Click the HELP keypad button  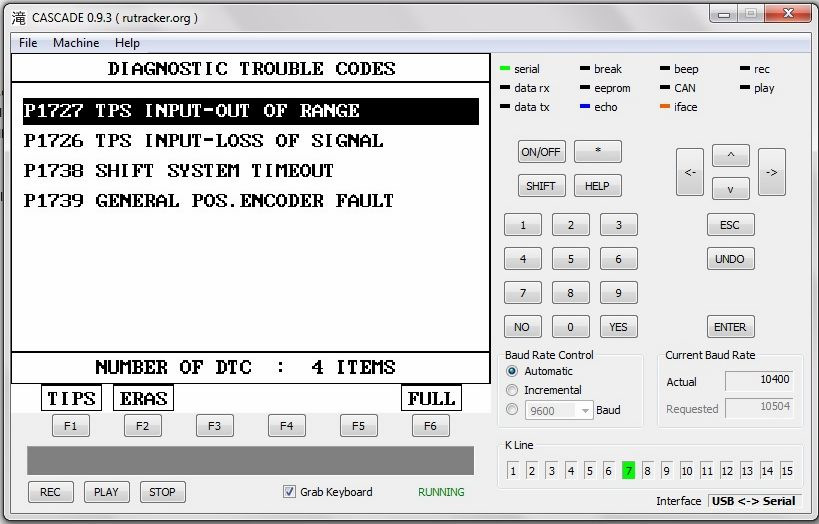pyautogui.click(x=598, y=186)
